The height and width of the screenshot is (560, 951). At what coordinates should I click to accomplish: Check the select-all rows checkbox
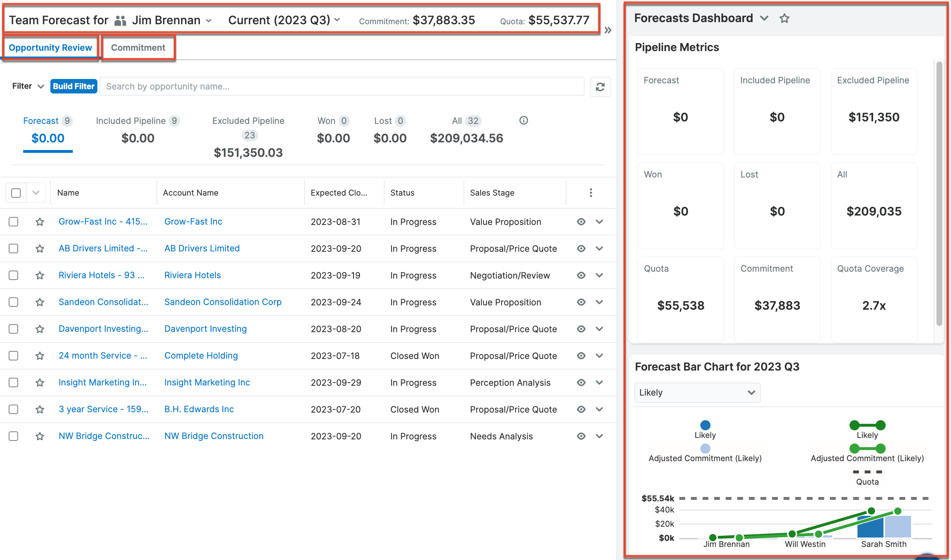pyautogui.click(x=16, y=193)
